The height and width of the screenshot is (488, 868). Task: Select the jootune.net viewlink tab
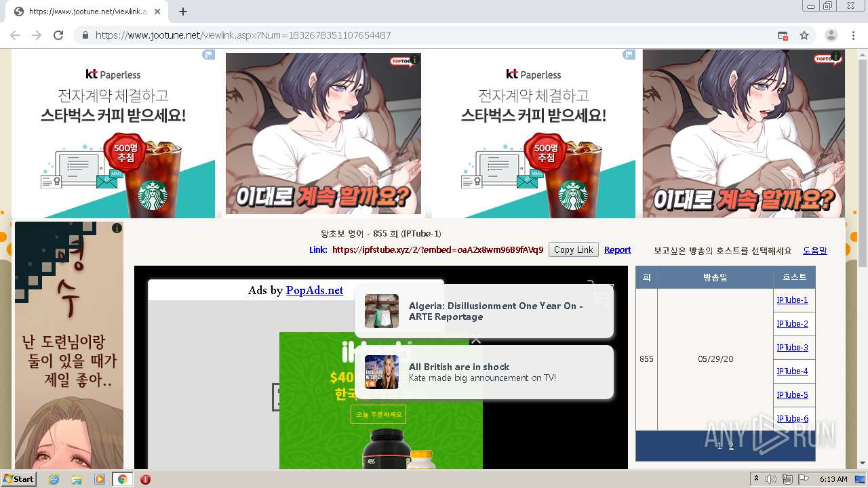click(x=87, y=12)
